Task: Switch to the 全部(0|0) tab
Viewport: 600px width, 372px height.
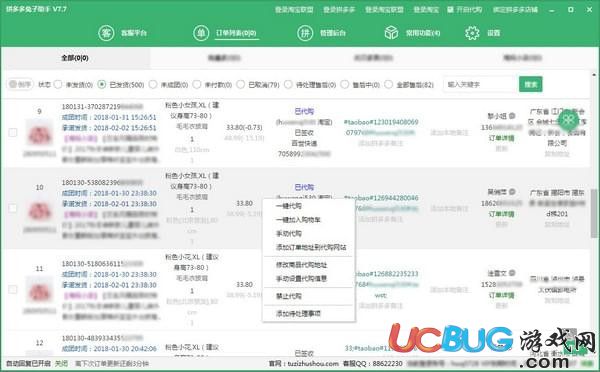Action: [x=75, y=58]
